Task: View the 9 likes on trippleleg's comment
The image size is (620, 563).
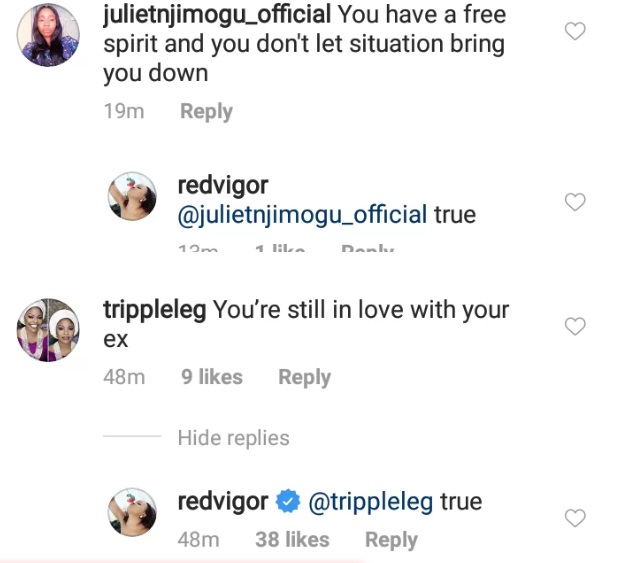Action: [x=212, y=377]
